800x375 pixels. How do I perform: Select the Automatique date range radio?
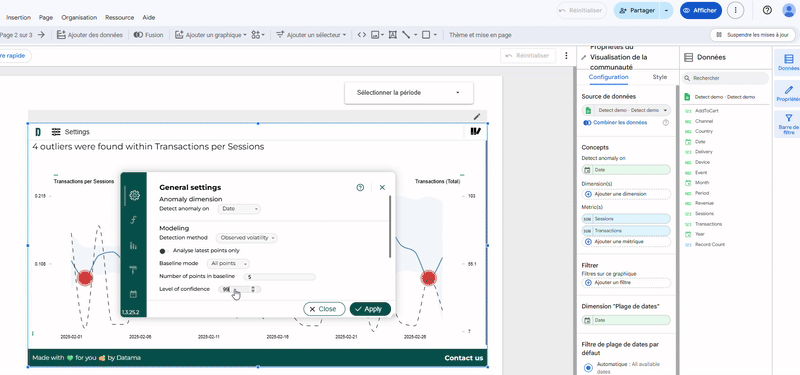pos(588,367)
